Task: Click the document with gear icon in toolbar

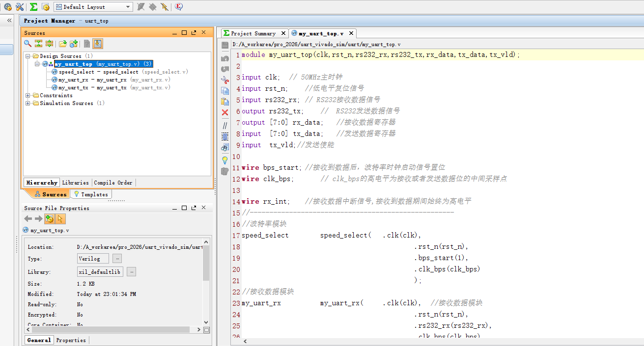Action: point(46,7)
